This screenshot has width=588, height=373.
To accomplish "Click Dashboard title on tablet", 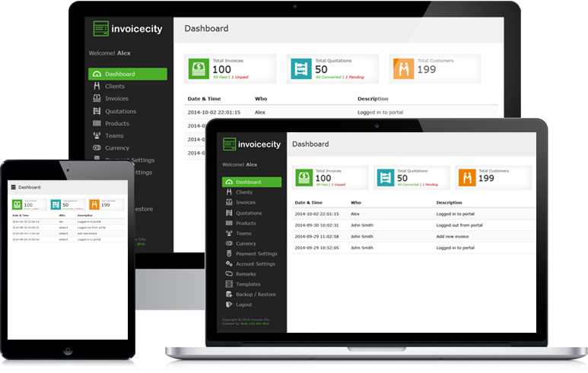I will coord(29,187).
